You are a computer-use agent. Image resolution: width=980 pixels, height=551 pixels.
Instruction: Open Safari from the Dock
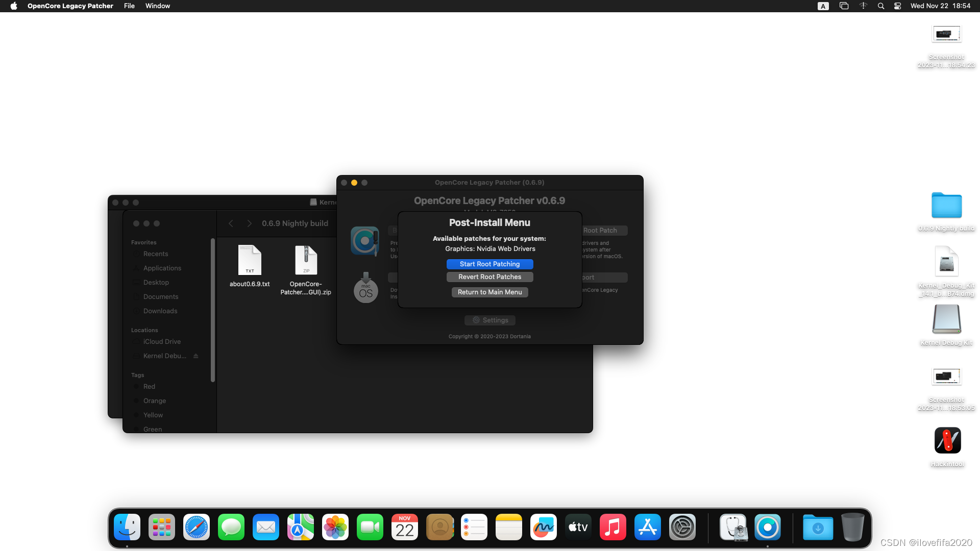pyautogui.click(x=197, y=527)
